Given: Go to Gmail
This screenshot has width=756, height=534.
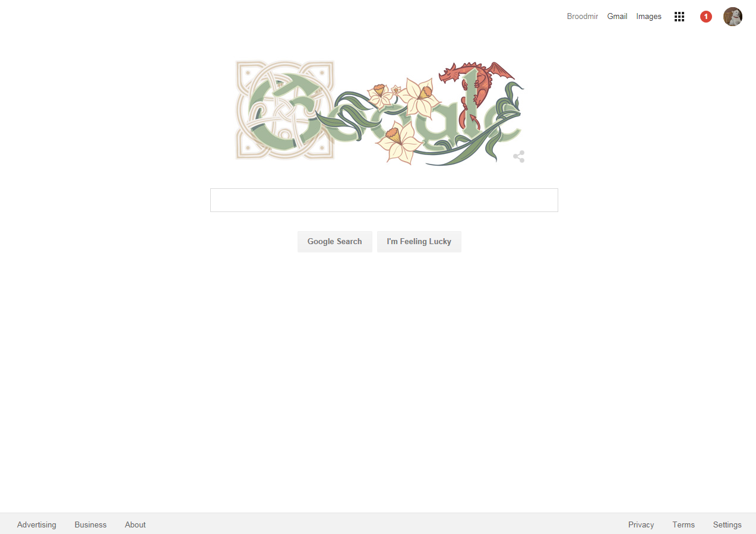Looking at the screenshot, I should 617,17.
